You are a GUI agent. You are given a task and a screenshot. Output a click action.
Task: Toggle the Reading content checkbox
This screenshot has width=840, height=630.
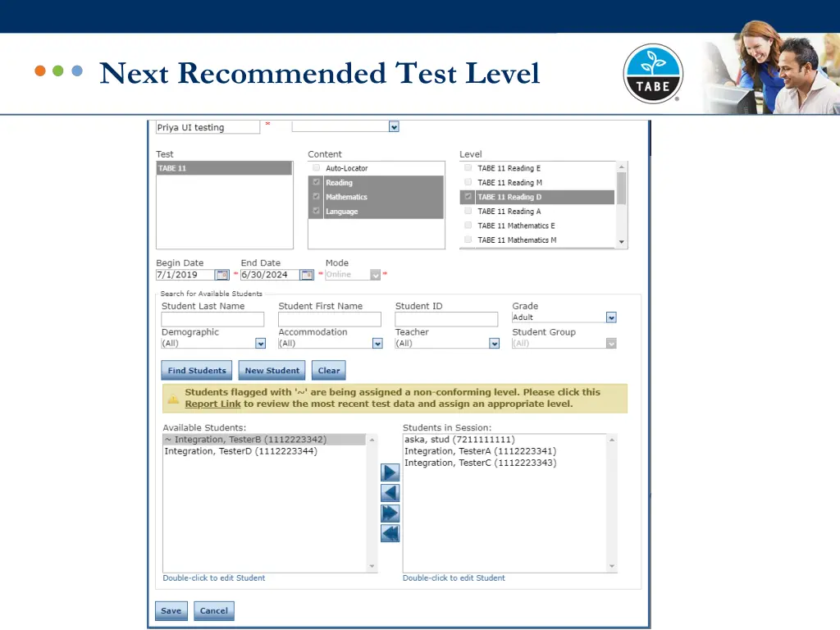(316, 182)
